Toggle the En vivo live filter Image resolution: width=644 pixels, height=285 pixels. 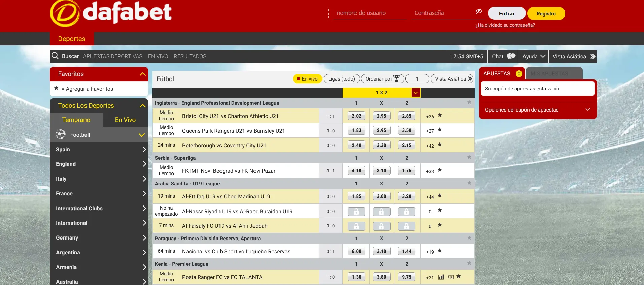[307, 79]
